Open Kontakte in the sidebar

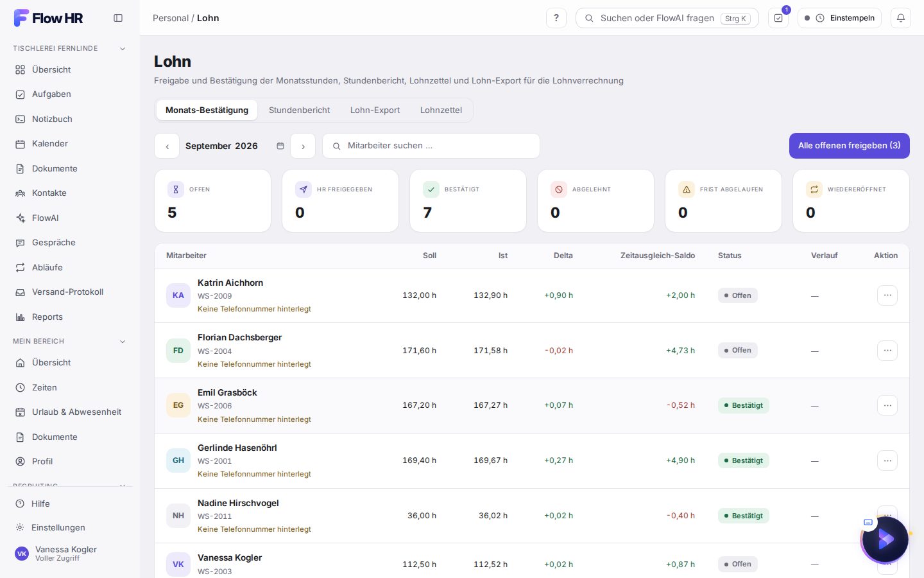[69, 193]
